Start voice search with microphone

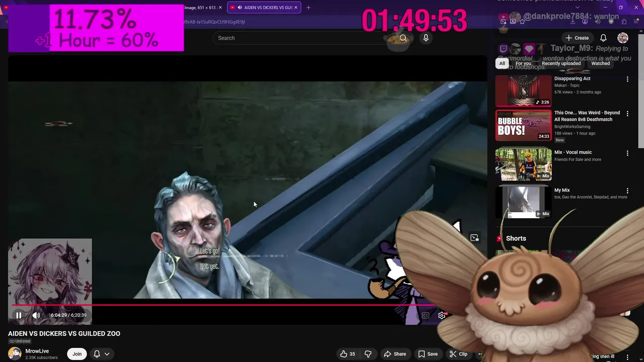[426, 38]
